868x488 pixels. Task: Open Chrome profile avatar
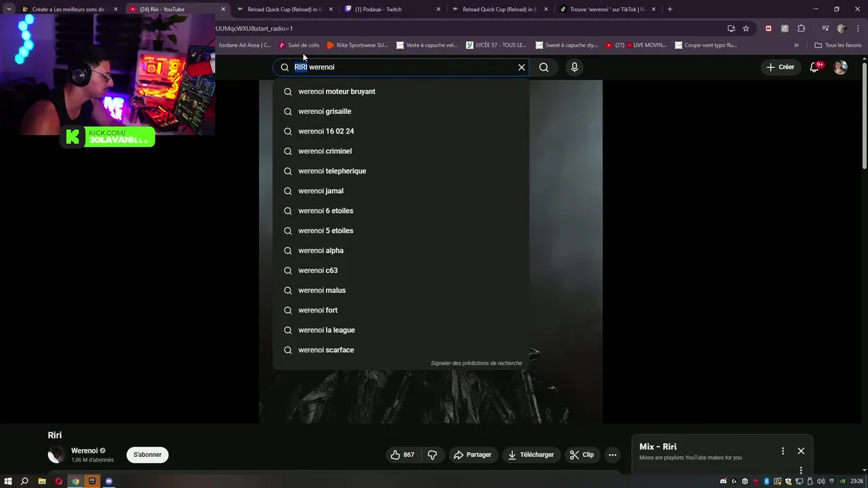click(842, 28)
